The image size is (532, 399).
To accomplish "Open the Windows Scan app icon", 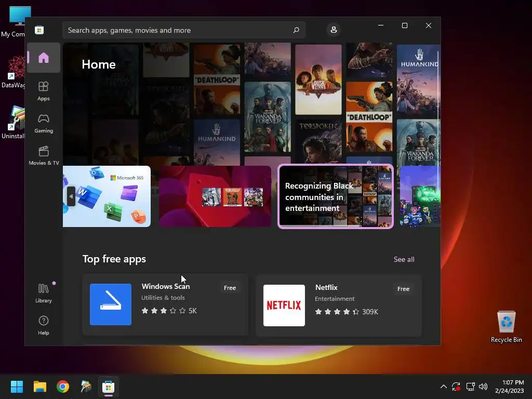I will click(111, 304).
